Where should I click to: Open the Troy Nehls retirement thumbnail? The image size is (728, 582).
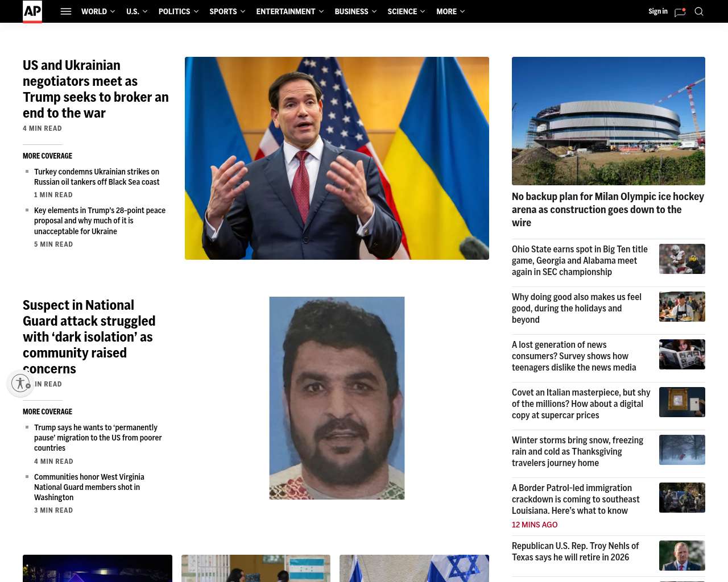coord(682,555)
